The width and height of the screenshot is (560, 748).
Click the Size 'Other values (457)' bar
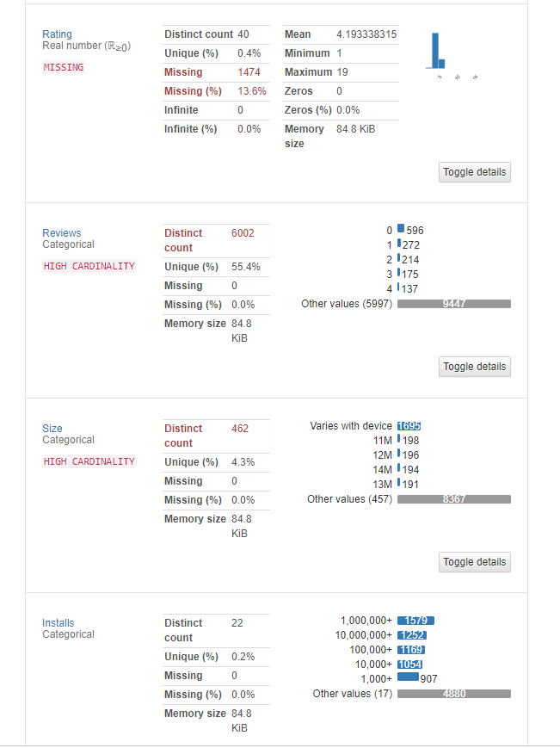[x=453, y=499]
